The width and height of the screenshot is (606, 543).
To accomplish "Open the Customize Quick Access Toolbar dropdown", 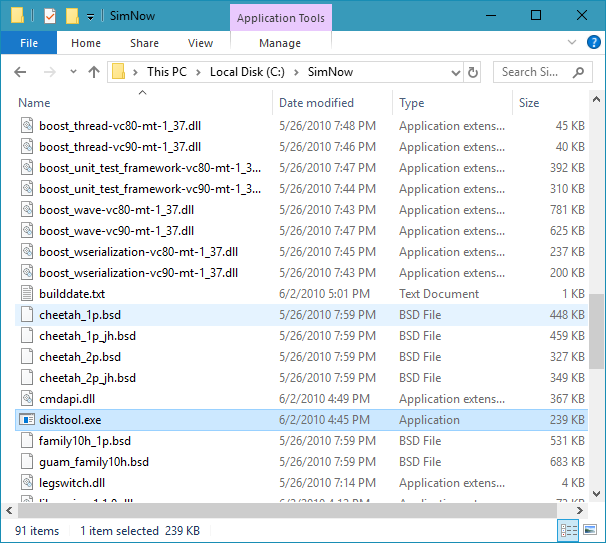I will (x=90, y=16).
